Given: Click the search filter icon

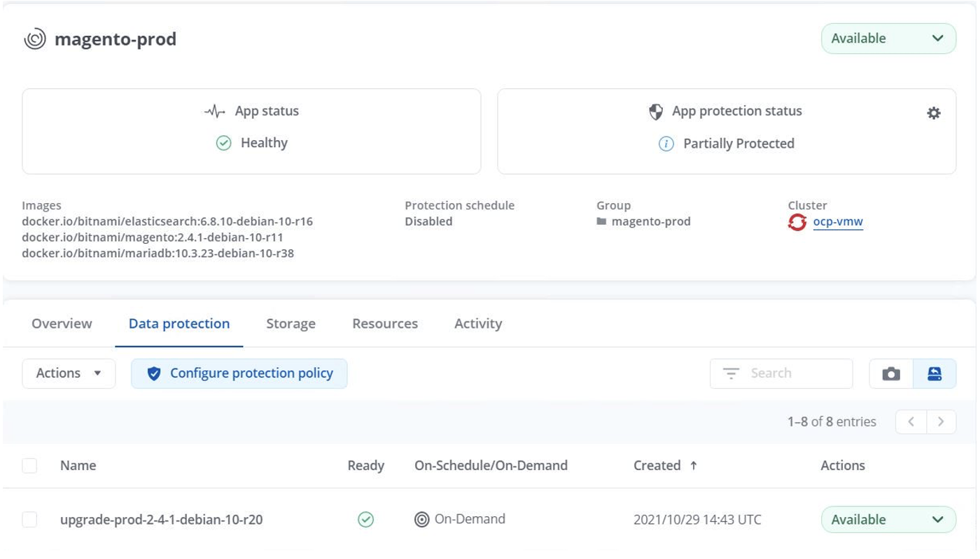Looking at the screenshot, I should pyautogui.click(x=731, y=374).
